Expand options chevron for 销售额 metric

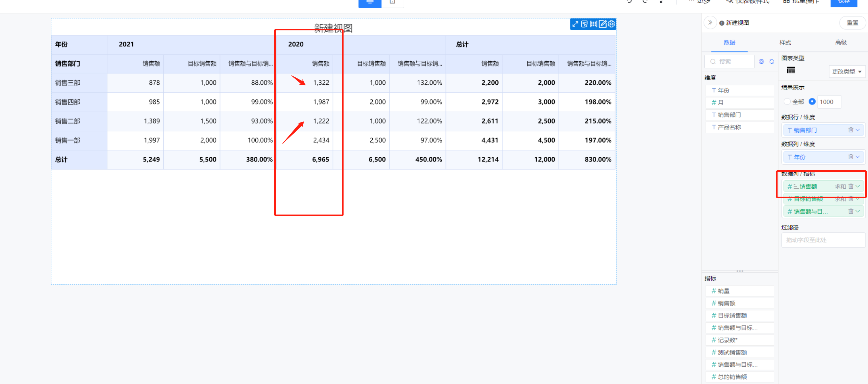pos(858,186)
